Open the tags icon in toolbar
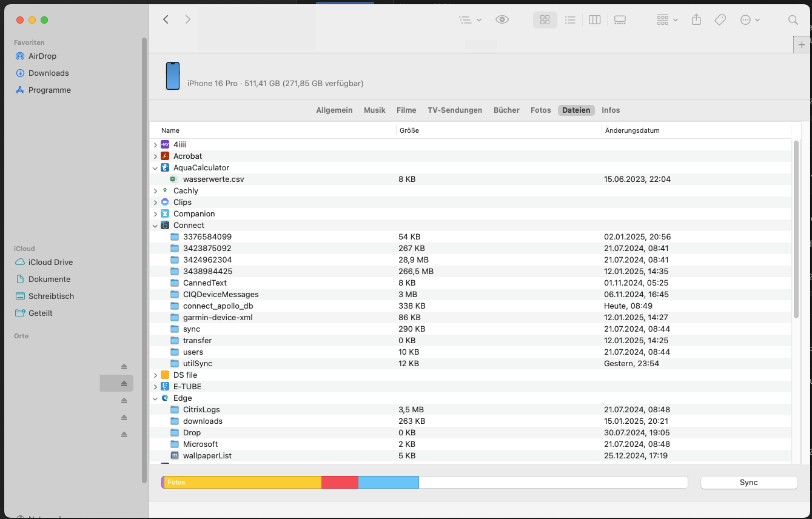Screen dimensions: 812x519 [720, 19]
